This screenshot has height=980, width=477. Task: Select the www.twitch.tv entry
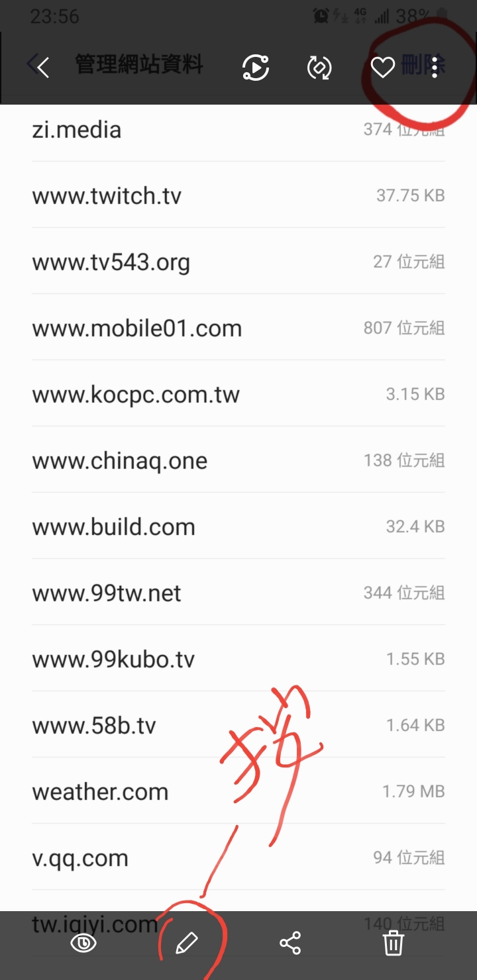tap(238, 195)
